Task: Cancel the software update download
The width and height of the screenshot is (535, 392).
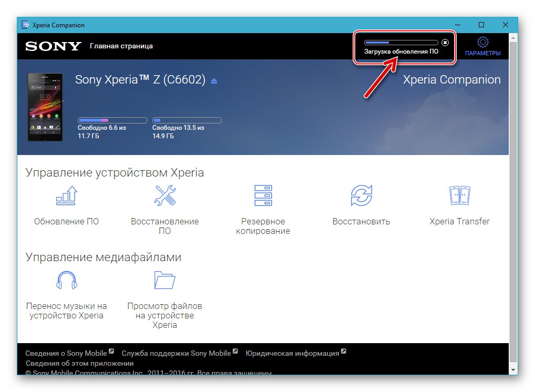Action: point(445,43)
